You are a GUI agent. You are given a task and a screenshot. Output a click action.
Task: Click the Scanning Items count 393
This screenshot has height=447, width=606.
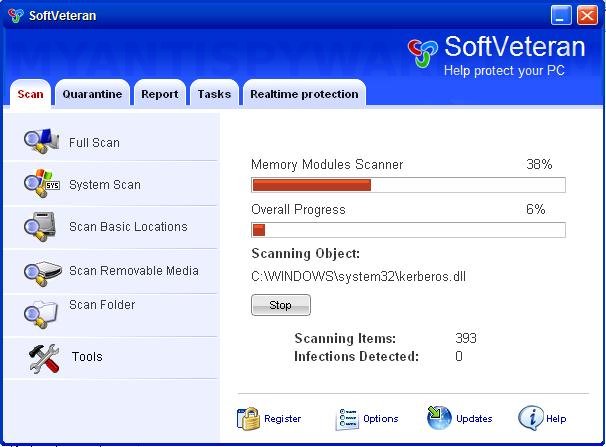click(466, 338)
